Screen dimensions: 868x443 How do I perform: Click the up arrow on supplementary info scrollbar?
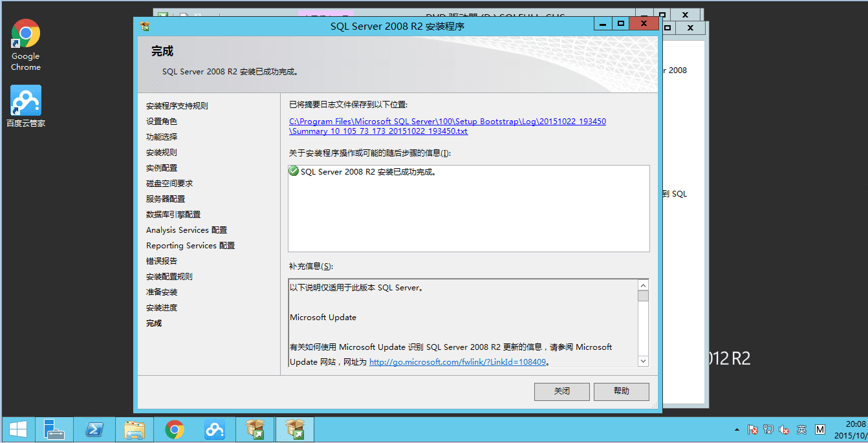pos(643,285)
